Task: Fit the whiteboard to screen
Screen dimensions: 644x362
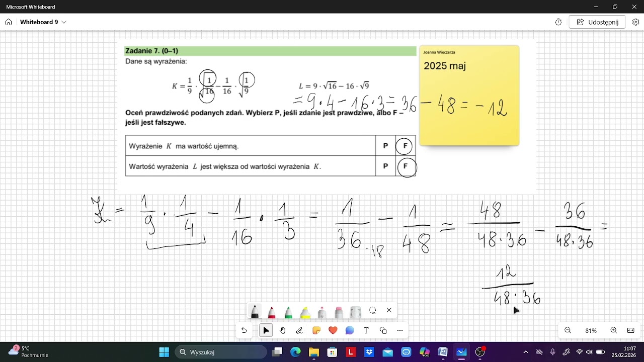Action: pyautogui.click(x=630, y=330)
